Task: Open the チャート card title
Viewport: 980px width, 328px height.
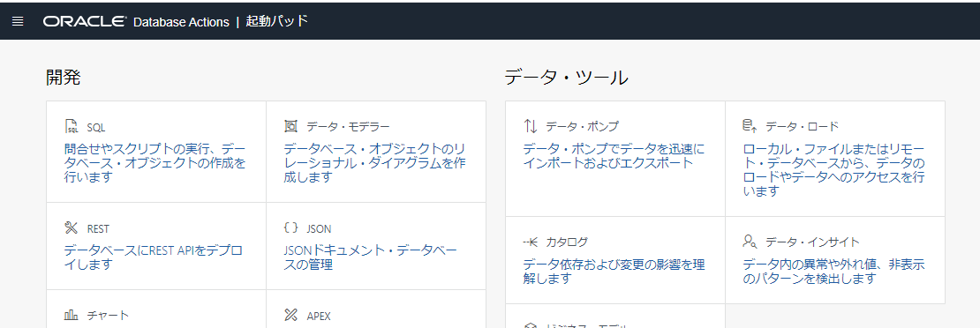Action: pyautogui.click(x=108, y=315)
